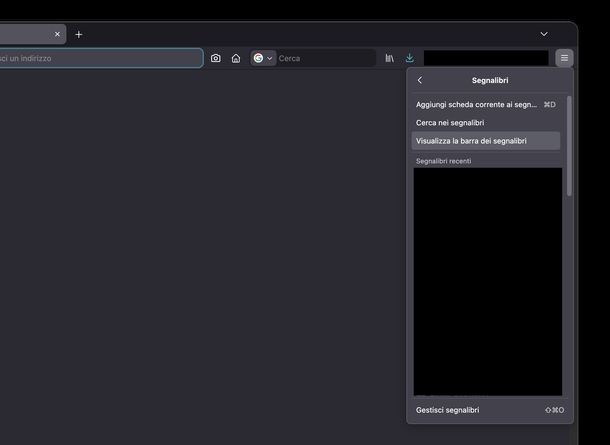Click the Segnalibri recenti heading
This screenshot has height=445, width=610.
tap(443, 161)
